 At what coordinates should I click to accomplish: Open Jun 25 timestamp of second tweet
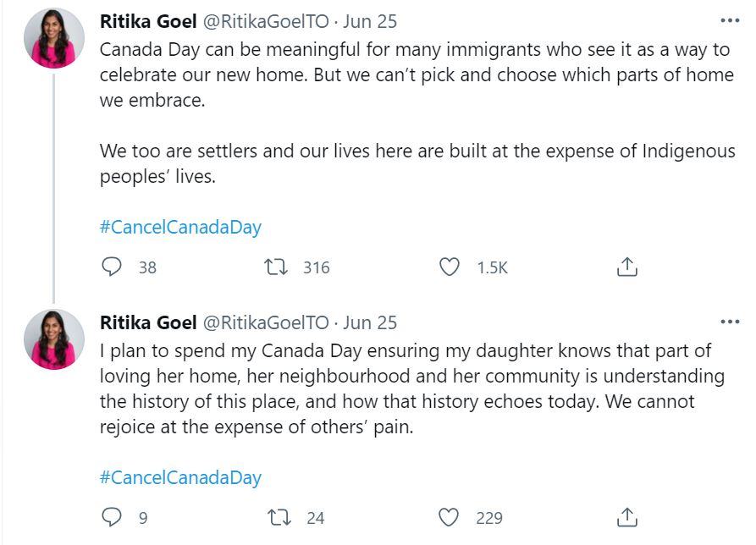point(370,323)
